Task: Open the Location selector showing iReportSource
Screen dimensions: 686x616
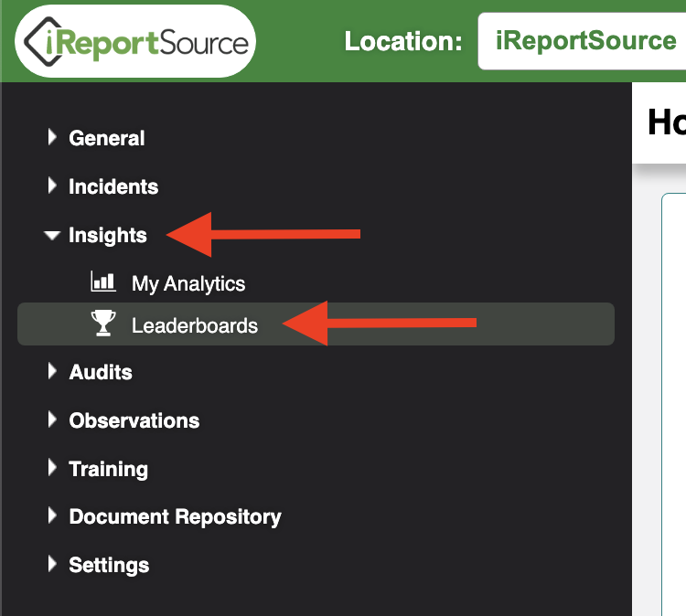Action: click(x=582, y=41)
